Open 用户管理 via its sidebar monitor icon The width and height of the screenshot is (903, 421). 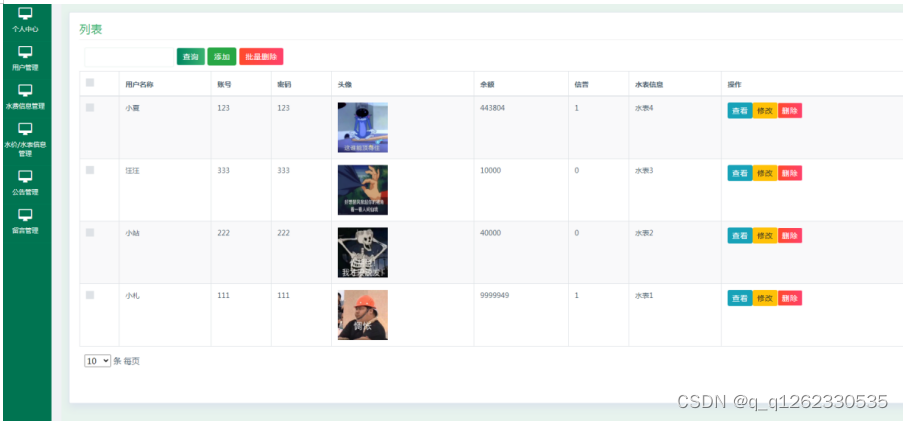(x=25, y=52)
